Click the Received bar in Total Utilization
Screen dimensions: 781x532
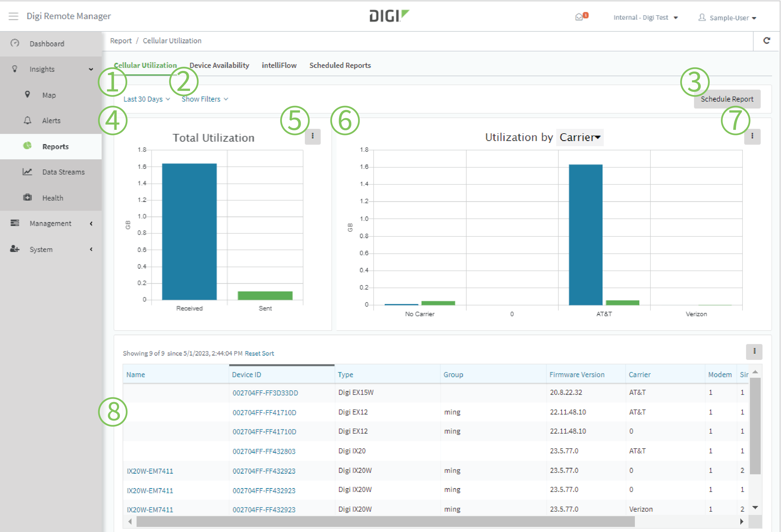[x=189, y=231]
